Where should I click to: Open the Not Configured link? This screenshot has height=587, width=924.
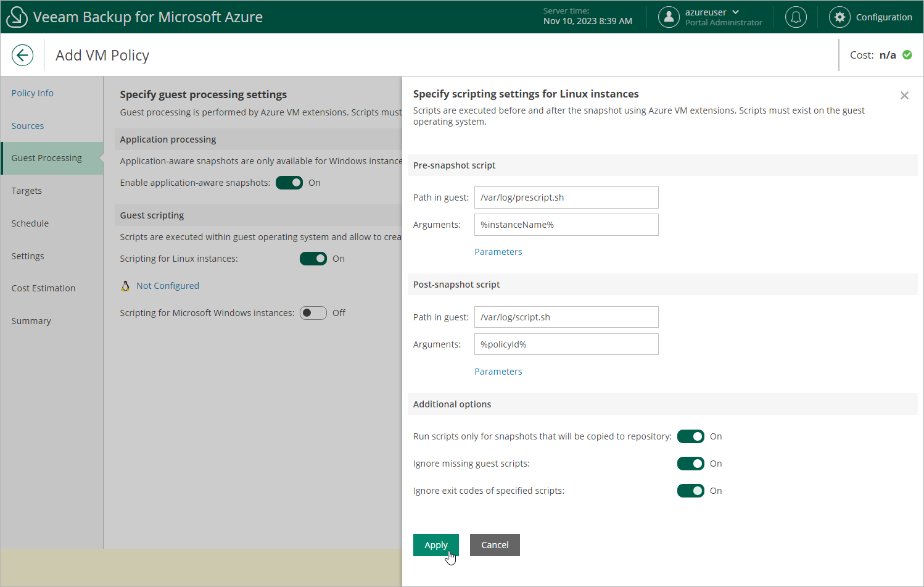[168, 286]
